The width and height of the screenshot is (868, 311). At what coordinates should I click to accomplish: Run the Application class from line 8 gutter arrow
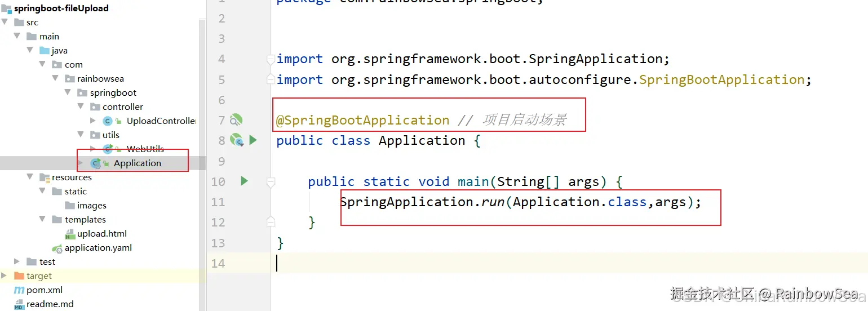pyautogui.click(x=253, y=140)
